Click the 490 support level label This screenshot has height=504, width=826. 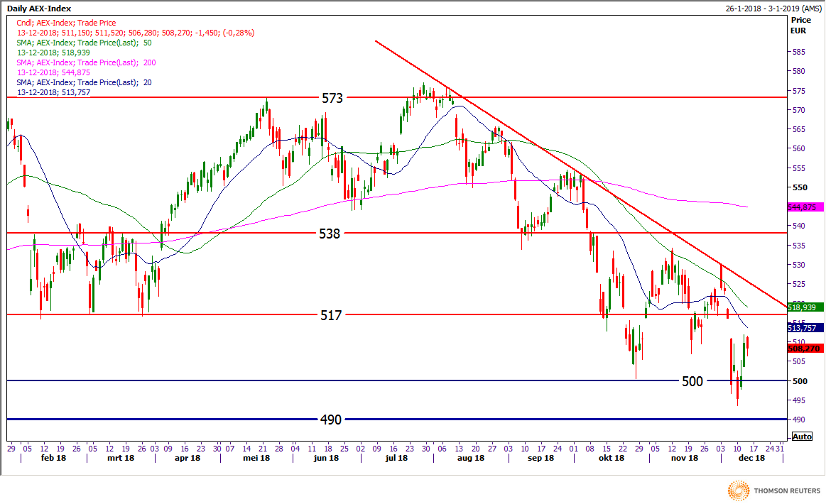[332, 420]
